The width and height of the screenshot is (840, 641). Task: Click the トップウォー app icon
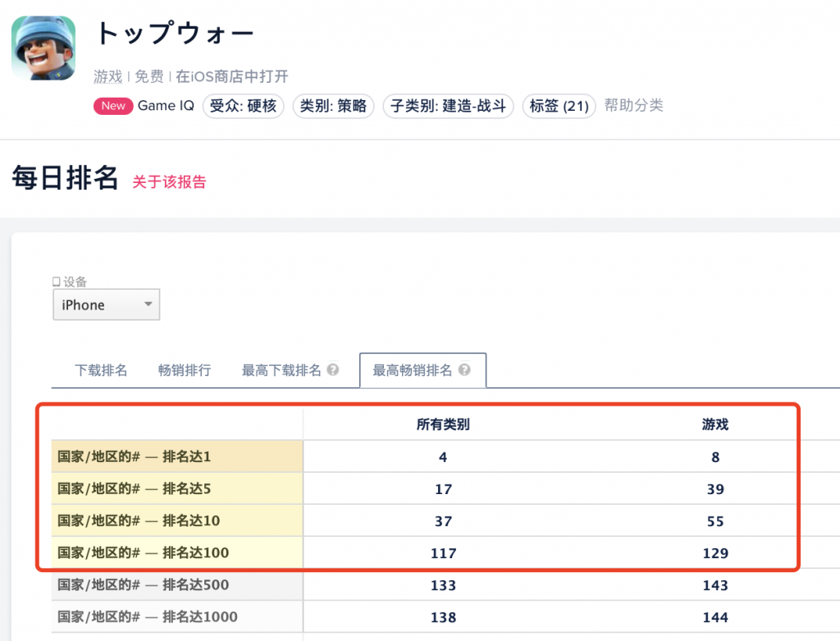(x=43, y=49)
